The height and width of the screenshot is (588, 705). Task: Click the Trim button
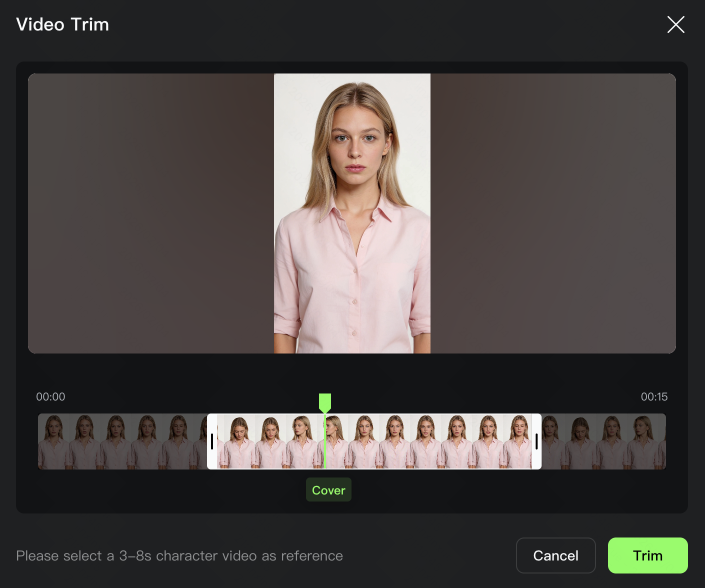(647, 555)
